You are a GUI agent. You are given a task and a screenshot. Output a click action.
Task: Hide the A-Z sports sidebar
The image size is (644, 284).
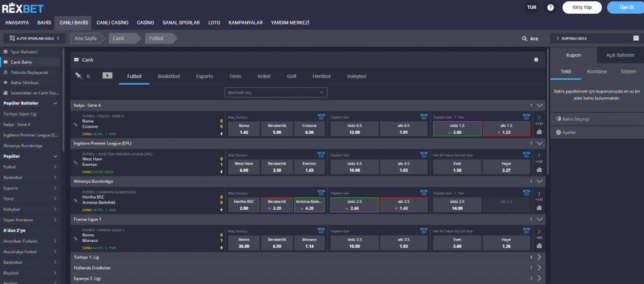click(x=33, y=38)
